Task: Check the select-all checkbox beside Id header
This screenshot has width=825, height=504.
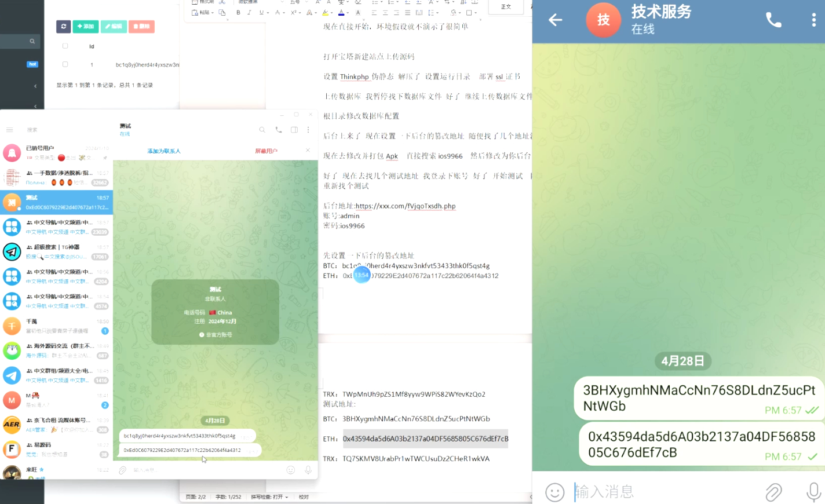Action: (x=65, y=46)
